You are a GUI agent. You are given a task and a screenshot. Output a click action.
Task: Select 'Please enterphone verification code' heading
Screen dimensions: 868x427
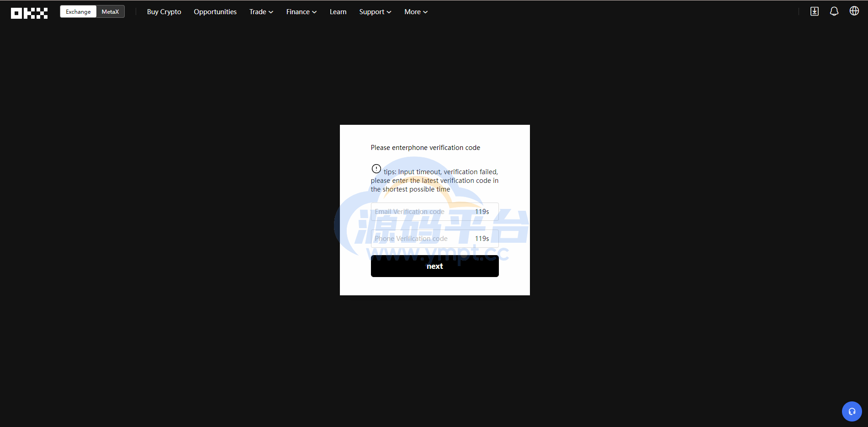(x=425, y=148)
